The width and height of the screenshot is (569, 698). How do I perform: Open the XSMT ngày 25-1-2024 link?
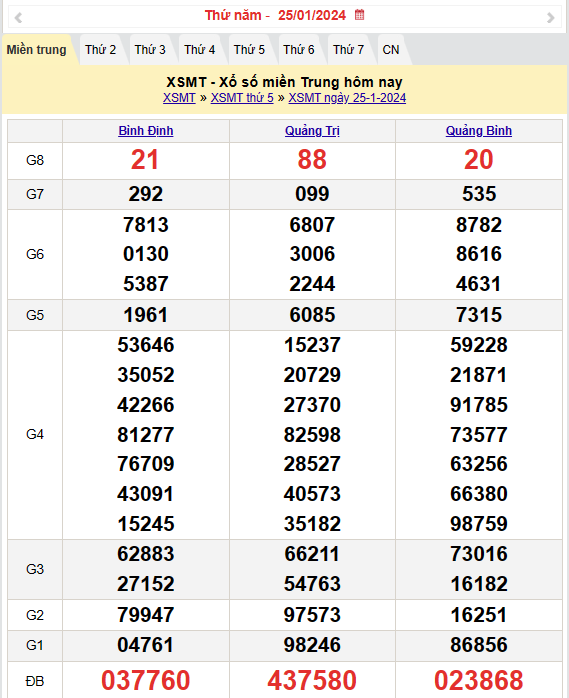(347, 98)
